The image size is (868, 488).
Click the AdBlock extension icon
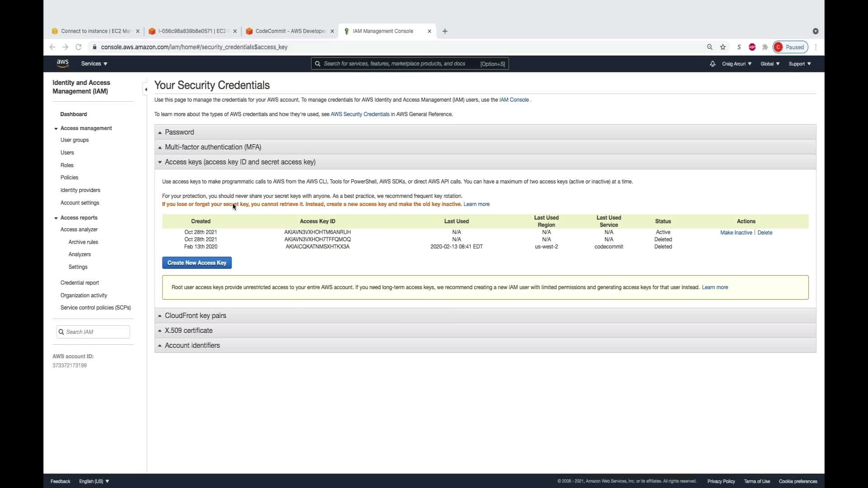tap(752, 47)
